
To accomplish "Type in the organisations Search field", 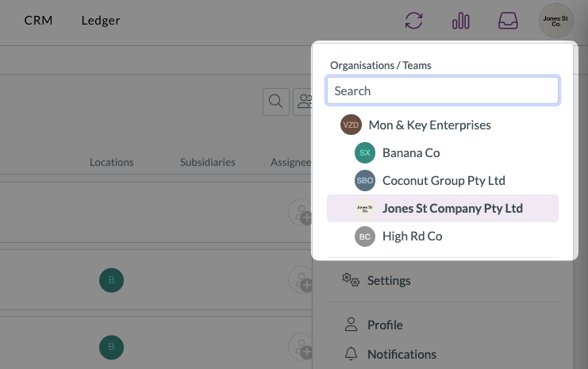I will click(442, 90).
